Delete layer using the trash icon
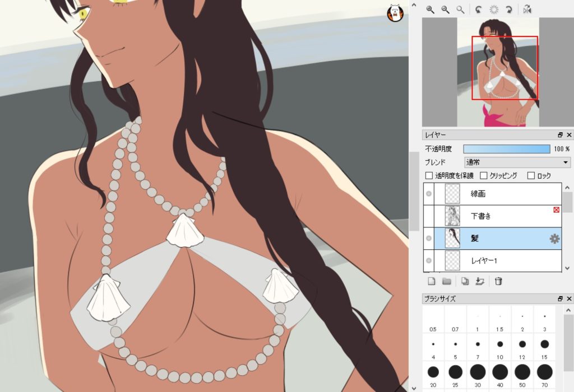The image size is (574, 392). pos(498,281)
